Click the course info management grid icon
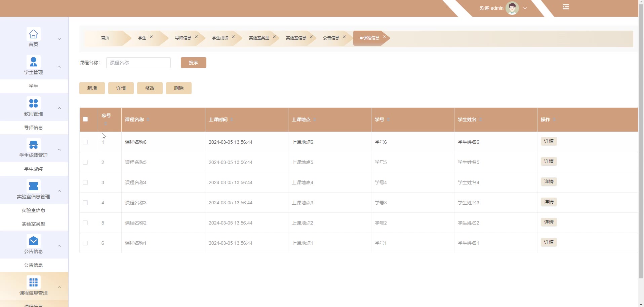Viewport: 644px width, 307px height. pyautogui.click(x=33, y=282)
